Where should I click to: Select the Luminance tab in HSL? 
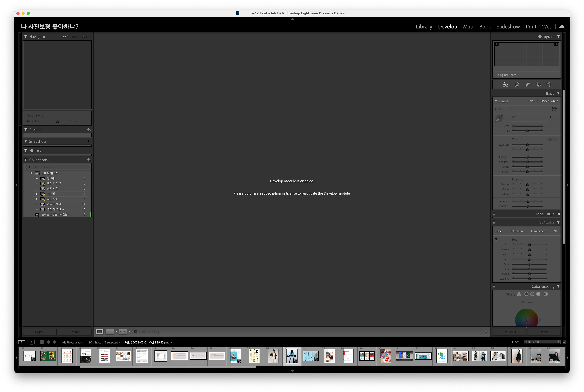538,231
